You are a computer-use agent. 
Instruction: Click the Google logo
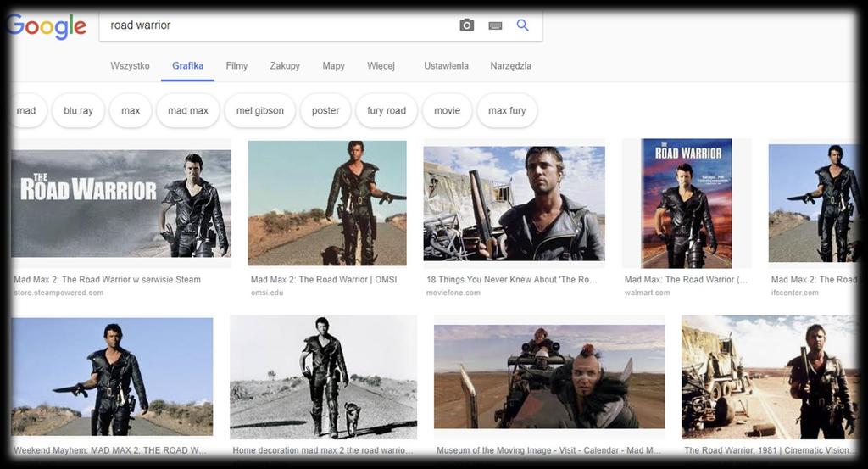(x=48, y=26)
